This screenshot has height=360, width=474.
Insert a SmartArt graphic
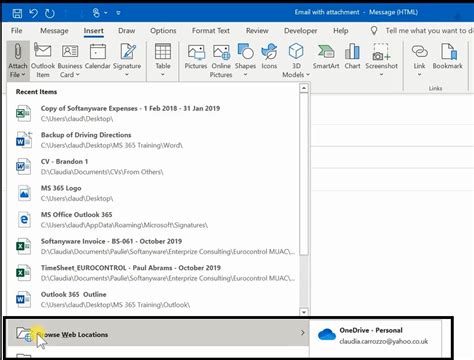coord(326,56)
